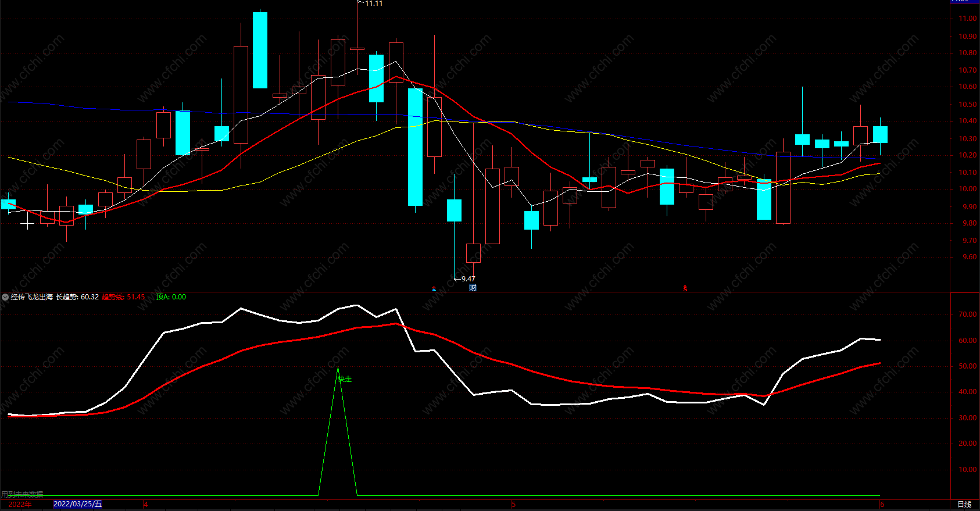Viewport: 980px width, 511px height.
Task: Click the green 顶A: 0.00 value
Action: [x=171, y=297]
